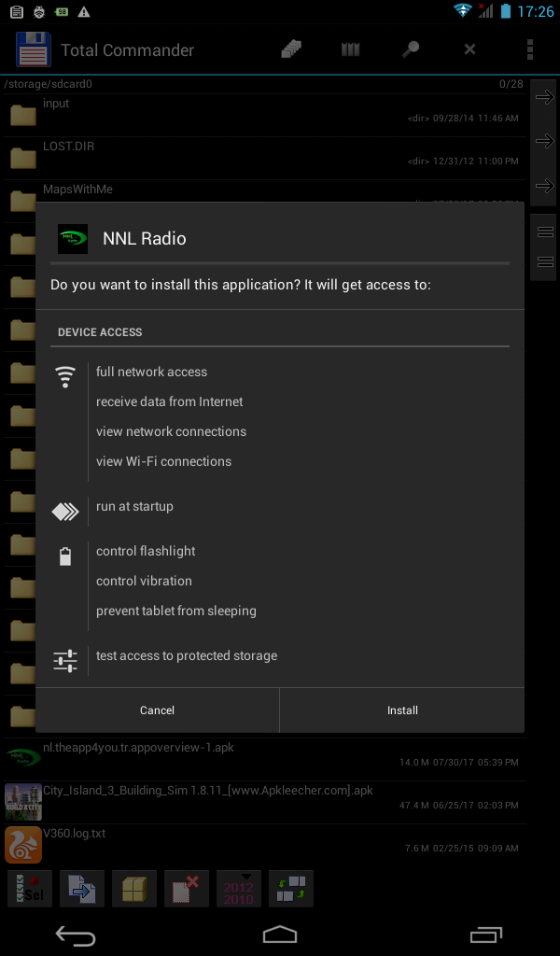Screen dimensions: 560x956
Task: Tap the sliders icon for storage access
Action: click(x=65, y=660)
